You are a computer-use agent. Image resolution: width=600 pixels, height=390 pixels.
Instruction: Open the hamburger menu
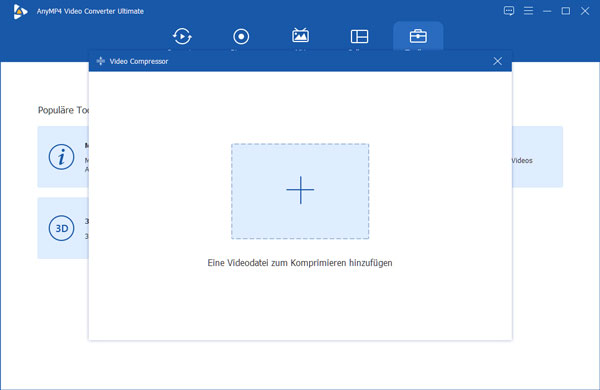[x=528, y=11]
